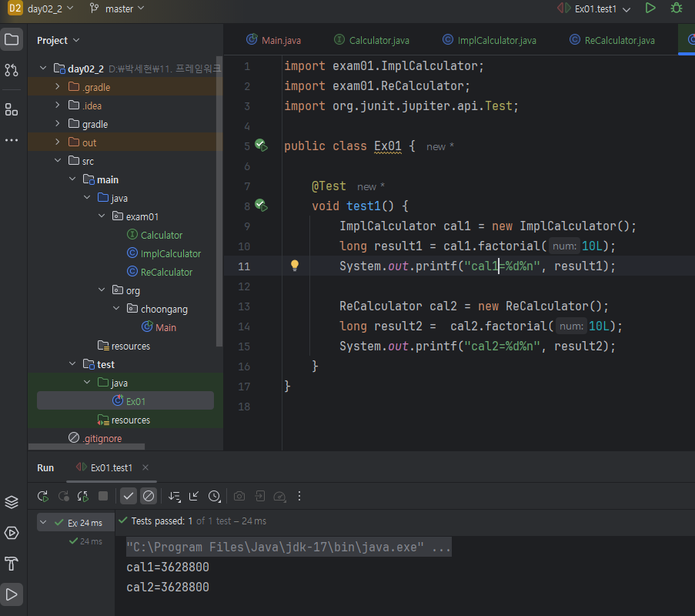Collapse the exam01 package node
This screenshot has height=616, width=695.
click(x=101, y=216)
